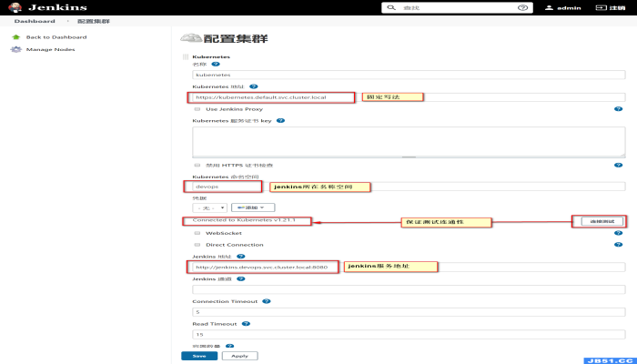Click the Kubernetes 地址 URL field
Screen dimensions: 637x364
409,97
